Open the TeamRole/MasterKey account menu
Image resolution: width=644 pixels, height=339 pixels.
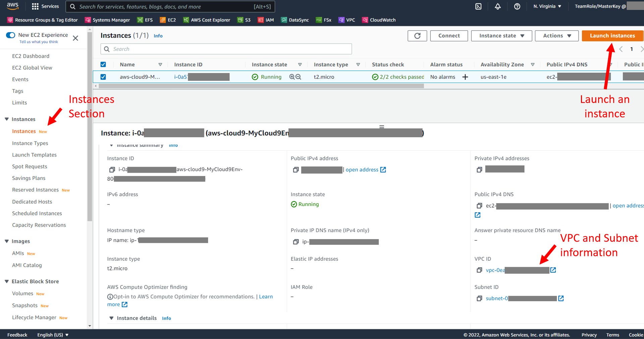click(x=600, y=6)
